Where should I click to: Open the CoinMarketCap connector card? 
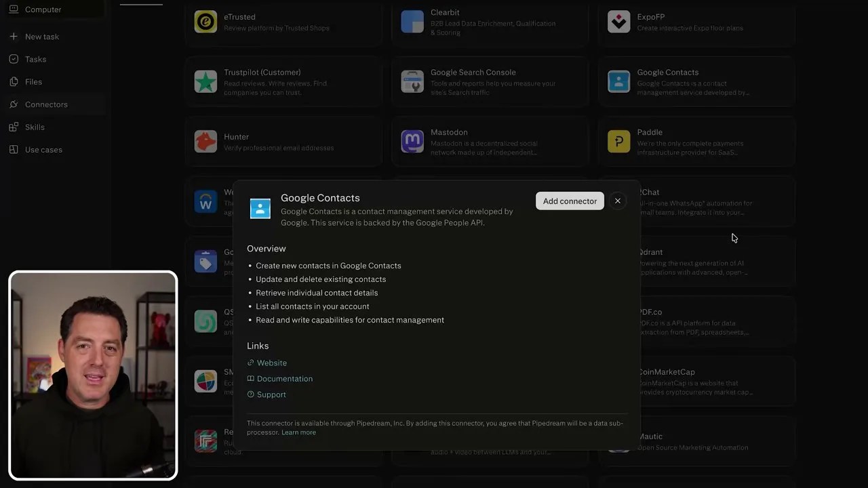717,381
